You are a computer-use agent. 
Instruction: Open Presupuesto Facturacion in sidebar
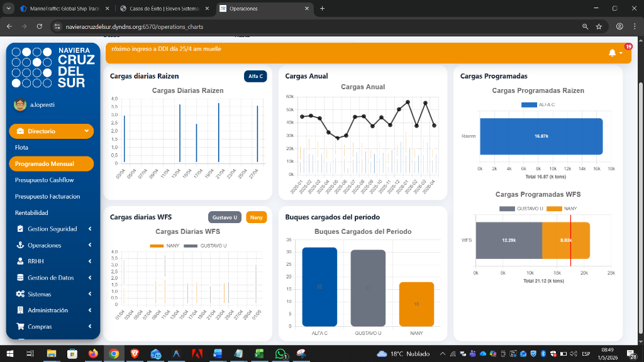[x=48, y=196]
